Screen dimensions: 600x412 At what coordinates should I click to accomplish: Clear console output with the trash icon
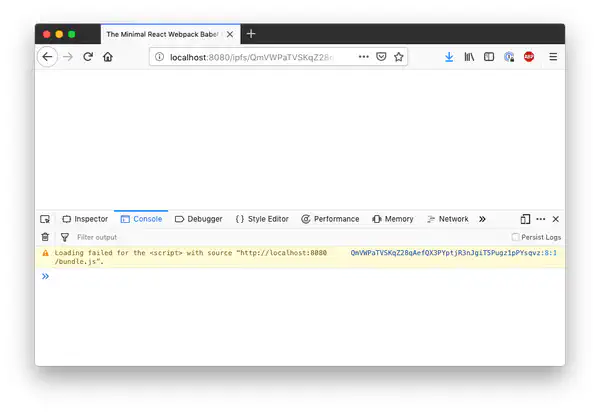click(45, 237)
